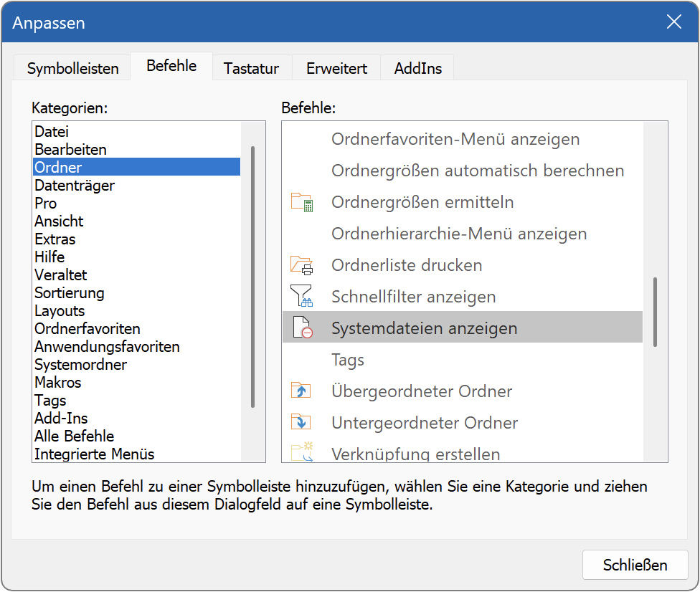The image size is (700, 592).
Task: Select the AddIns tab
Action: [416, 67]
